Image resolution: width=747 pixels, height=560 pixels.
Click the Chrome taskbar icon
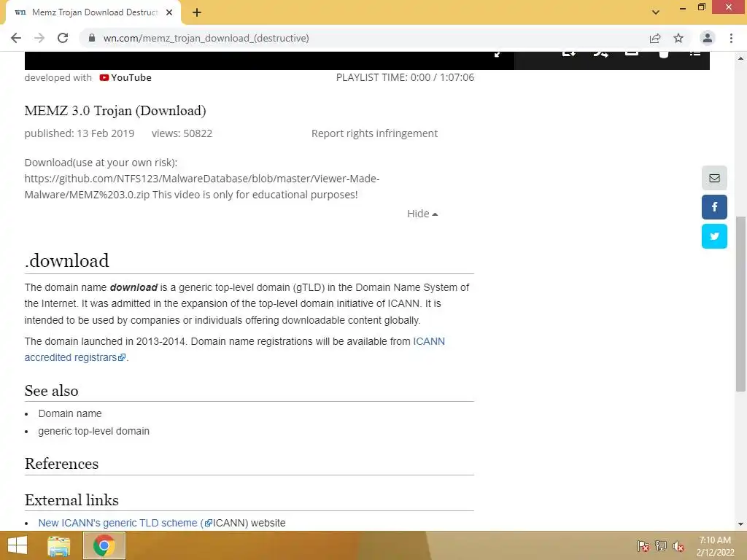(x=104, y=545)
